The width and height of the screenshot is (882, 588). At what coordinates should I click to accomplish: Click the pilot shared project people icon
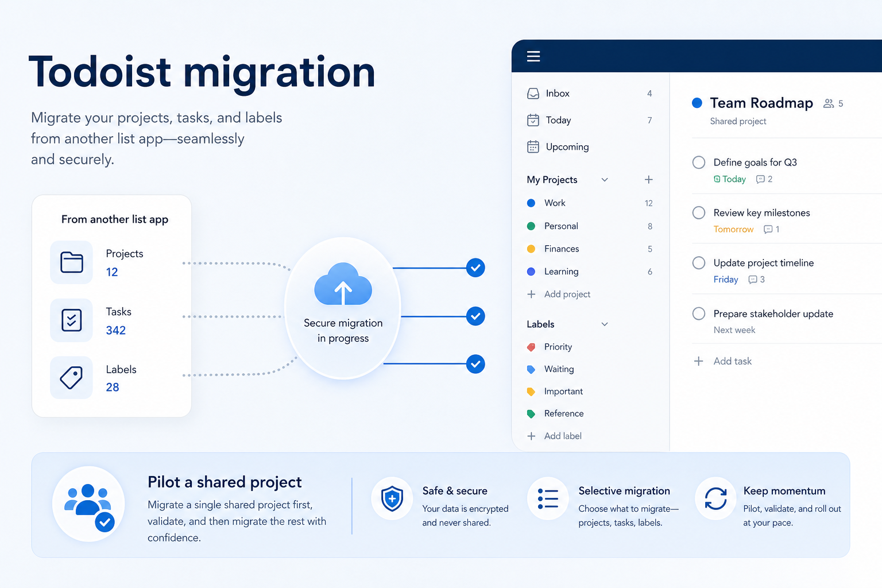[x=88, y=504]
